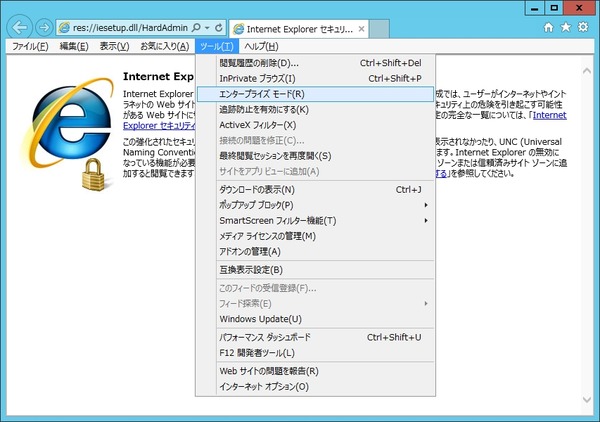Toggle ActiveX フィルター(X)
This screenshot has width=600, height=422.
(315, 125)
